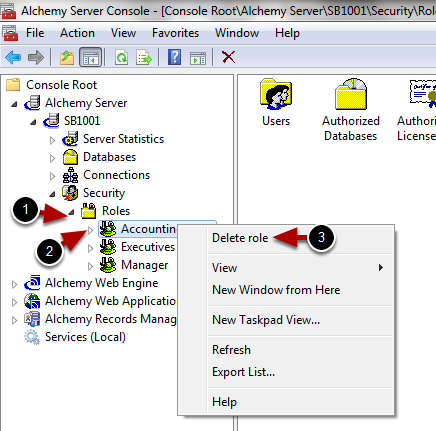Click the Manager role icon

(x=108, y=265)
